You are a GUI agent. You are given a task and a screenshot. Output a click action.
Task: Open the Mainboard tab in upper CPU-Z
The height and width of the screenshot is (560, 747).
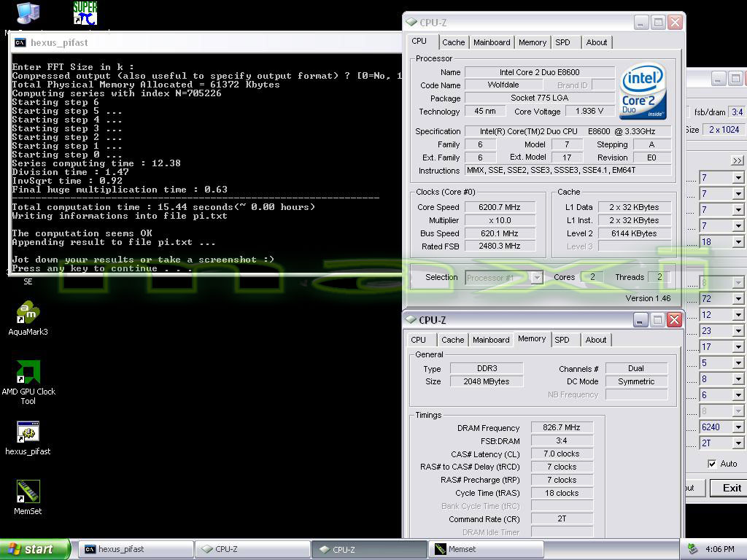[x=492, y=42]
